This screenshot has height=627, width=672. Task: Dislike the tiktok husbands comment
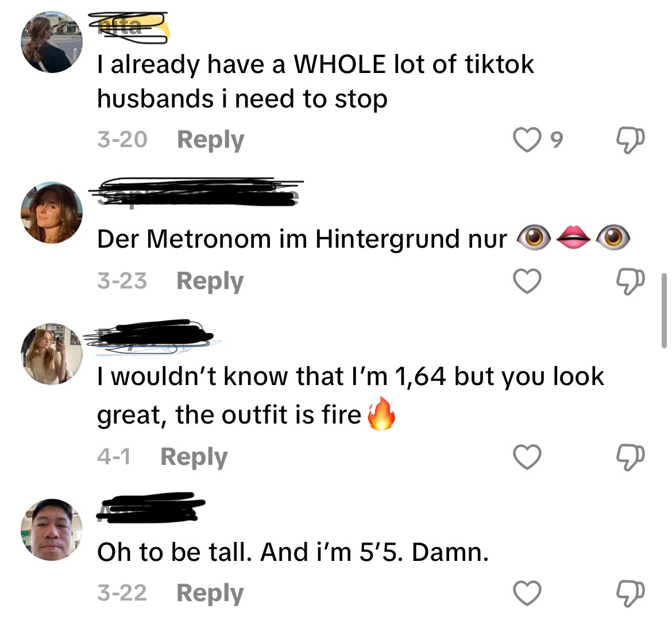pos(630,140)
